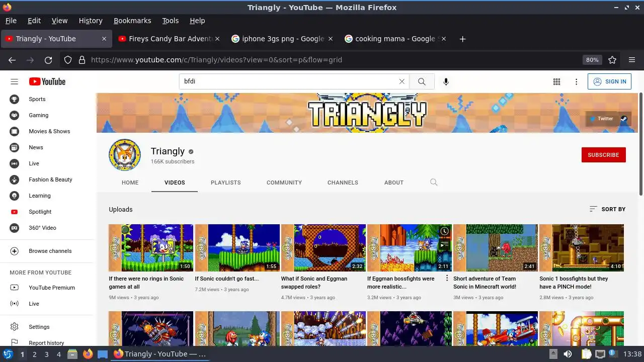Image resolution: width=644 pixels, height=362 pixels.
Task: Click the search magnifier button
Action: tap(422, 81)
